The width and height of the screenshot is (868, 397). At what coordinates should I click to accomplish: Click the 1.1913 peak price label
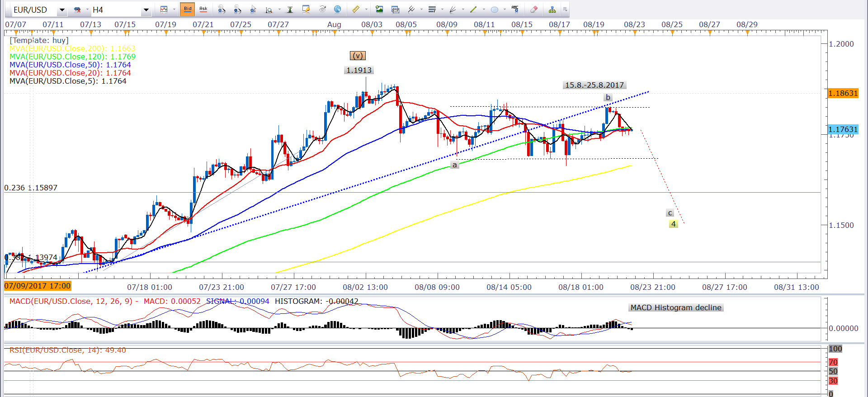359,70
